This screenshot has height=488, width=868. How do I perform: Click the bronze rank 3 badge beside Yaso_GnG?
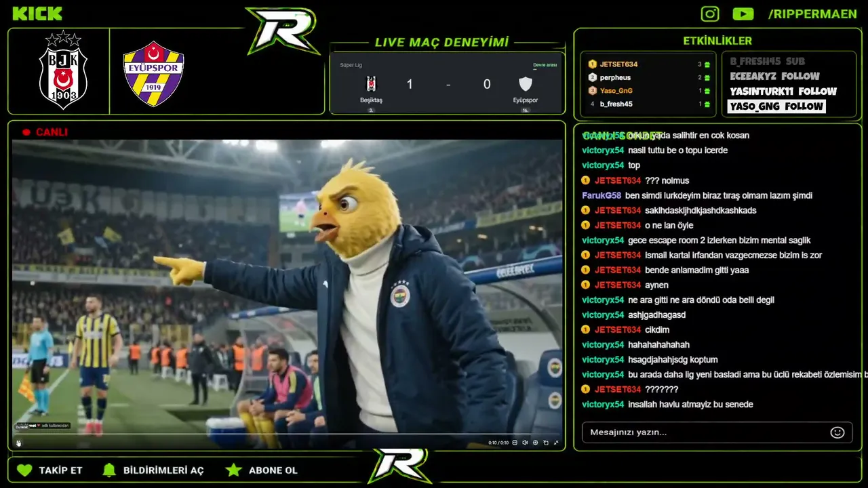tap(592, 90)
